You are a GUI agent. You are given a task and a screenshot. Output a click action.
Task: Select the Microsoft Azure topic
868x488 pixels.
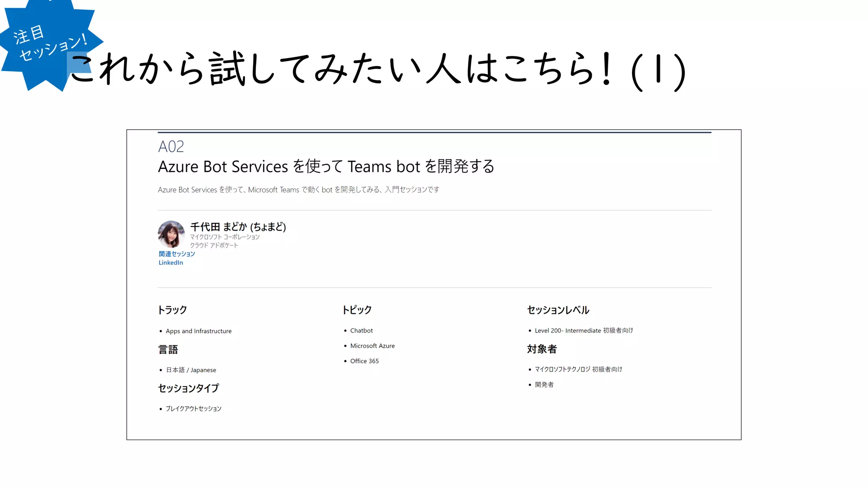[x=373, y=346]
